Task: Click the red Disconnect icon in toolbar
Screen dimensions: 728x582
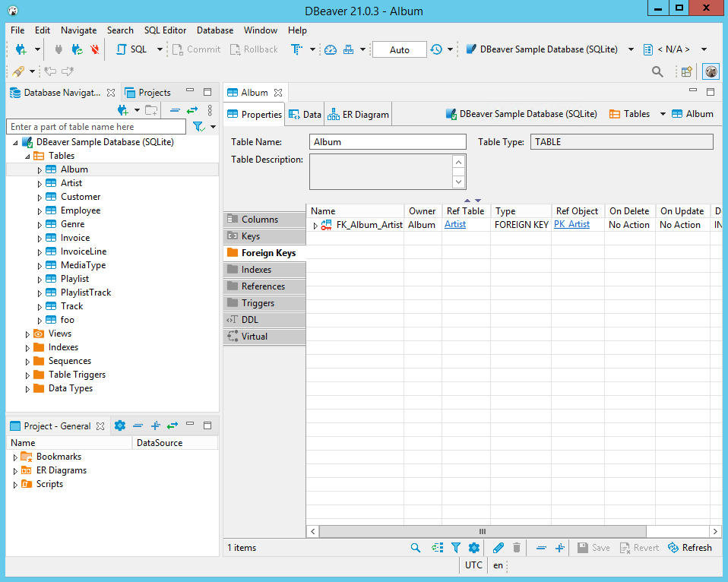Action: [95, 49]
